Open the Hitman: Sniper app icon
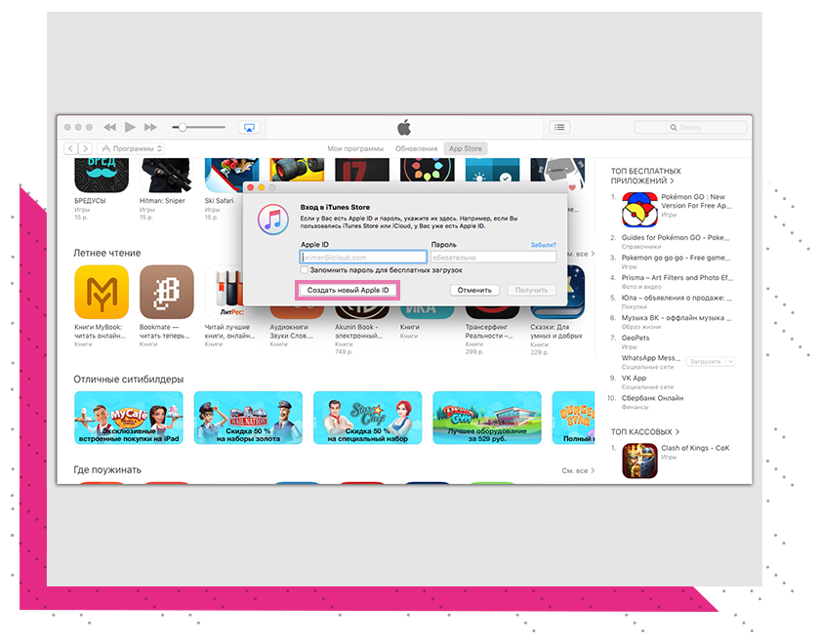This screenshot has height=644, width=820. [x=166, y=175]
